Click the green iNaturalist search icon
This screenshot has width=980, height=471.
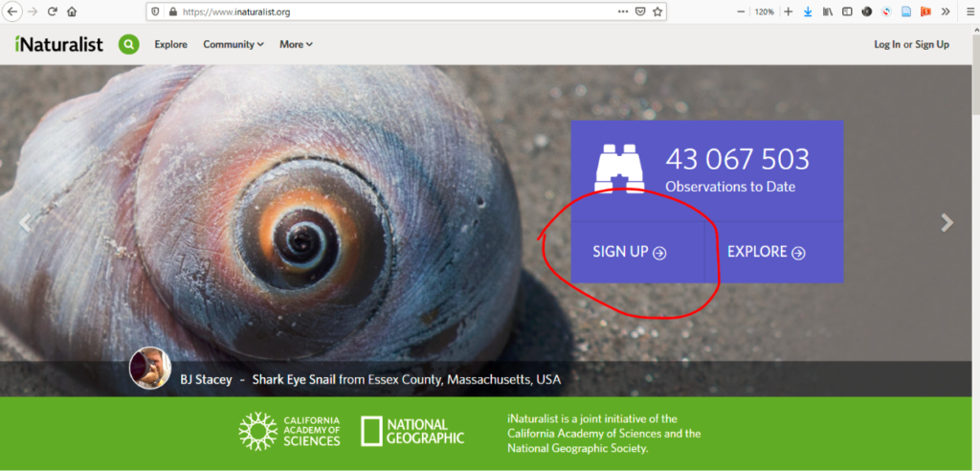(x=128, y=44)
